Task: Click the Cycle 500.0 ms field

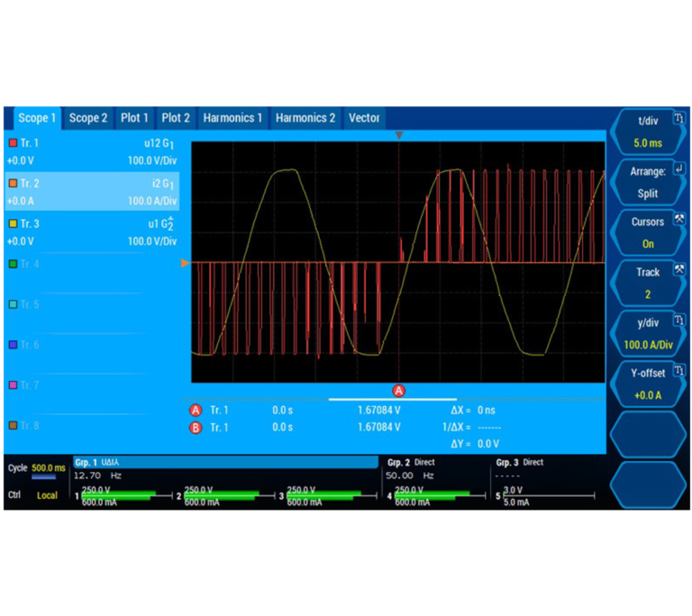Action: (37, 468)
